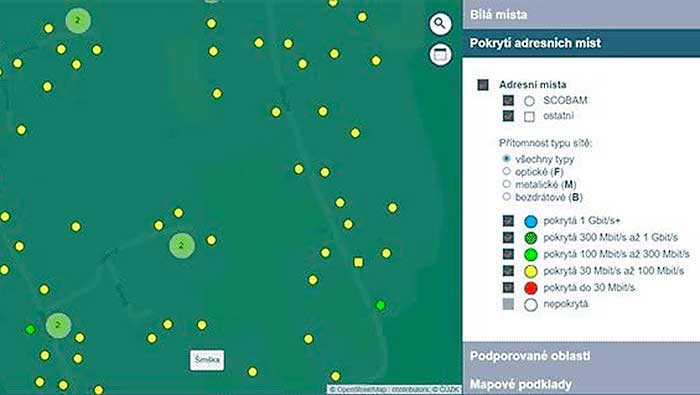The image size is (700, 395).
Task: Open the map search magnifier button
Action: point(440,24)
